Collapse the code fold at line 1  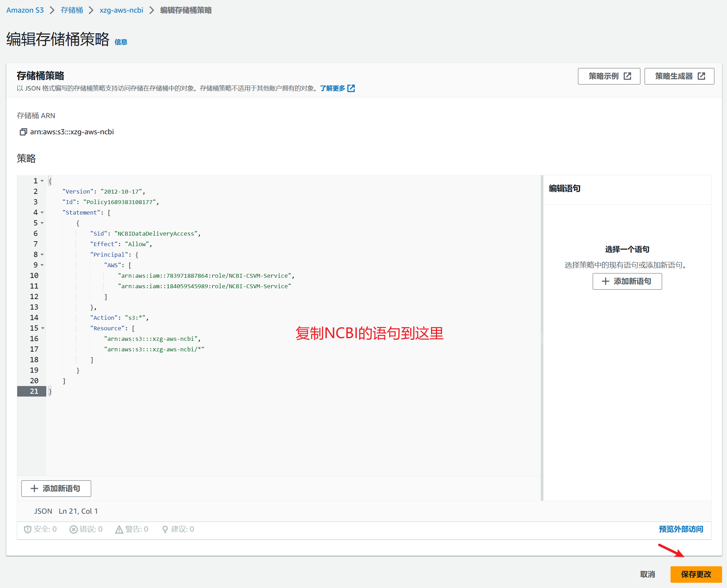pos(42,181)
